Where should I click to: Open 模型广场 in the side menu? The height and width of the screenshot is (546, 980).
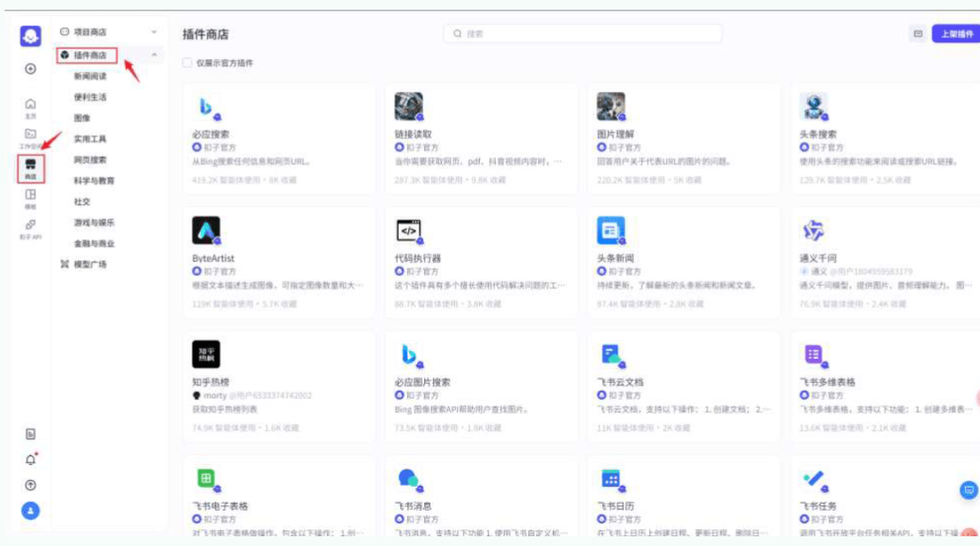[x=90, y=265]
